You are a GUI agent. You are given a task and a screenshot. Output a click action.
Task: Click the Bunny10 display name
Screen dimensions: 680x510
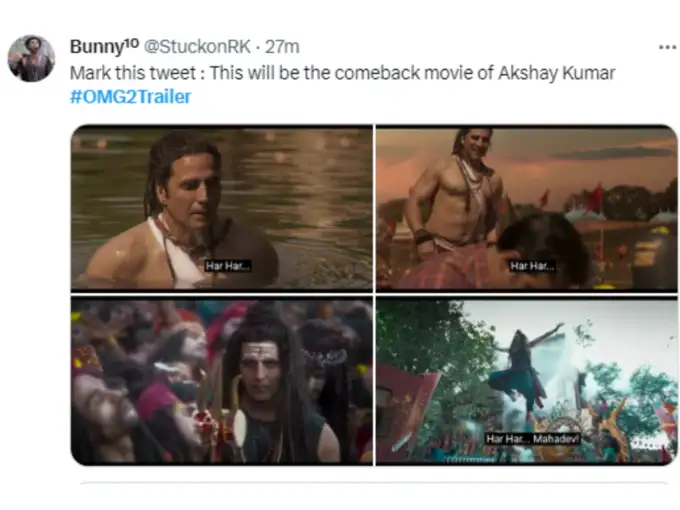pyautogui.click(x=104, y=46)
